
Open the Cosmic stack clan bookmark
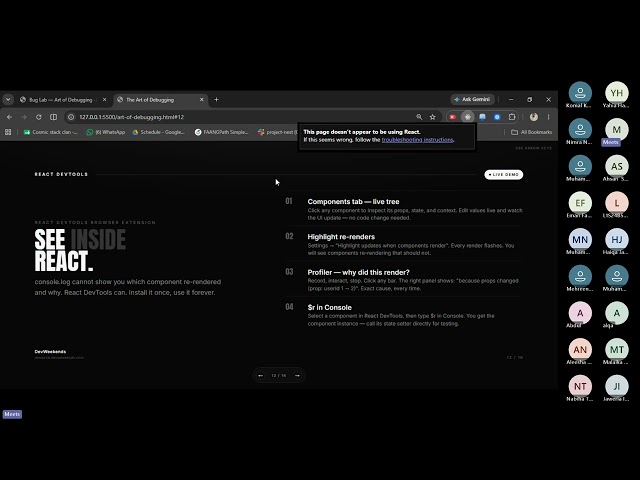tap(51, 132)
